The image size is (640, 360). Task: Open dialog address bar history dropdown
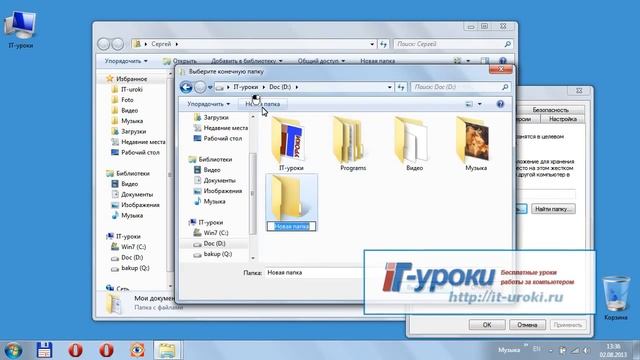point(389,87)
